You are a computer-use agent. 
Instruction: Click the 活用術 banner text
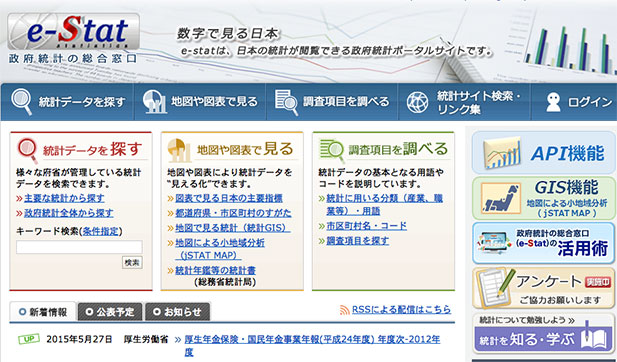tap(582, 249)
